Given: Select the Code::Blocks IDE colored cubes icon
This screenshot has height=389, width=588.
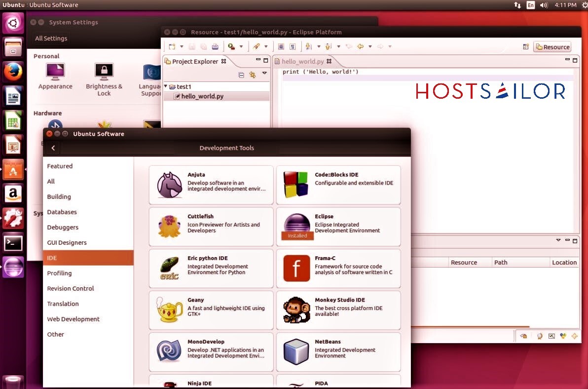Looking at the screenshot, I should click(x=296, y=185).
